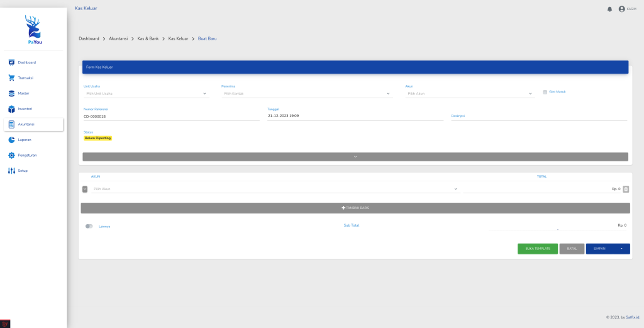Go to Kas Keluar breadcrumb link
Viewport: 644px width, 328px height.
click(178, 38)
